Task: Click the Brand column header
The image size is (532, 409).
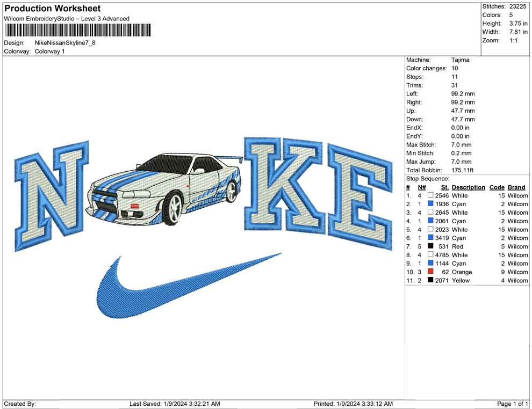Action: tap(516, 187)
